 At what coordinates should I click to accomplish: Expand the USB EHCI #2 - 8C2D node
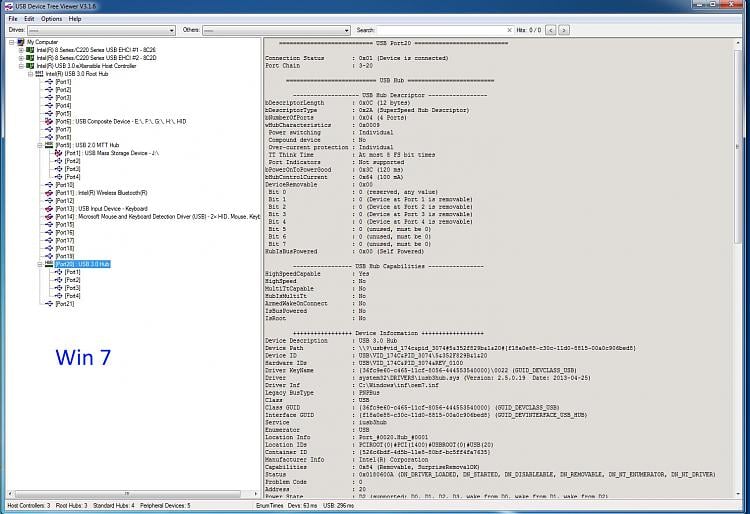(21, 58)
